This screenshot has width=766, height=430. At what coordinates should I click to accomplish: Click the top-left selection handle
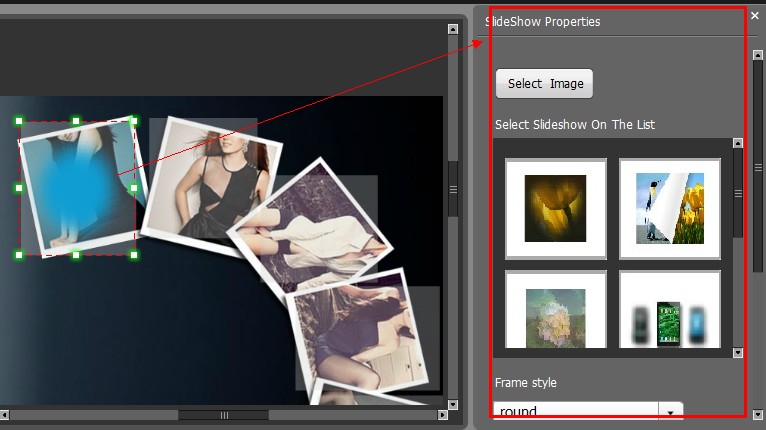pyautogui.click(x=19, y=121)
